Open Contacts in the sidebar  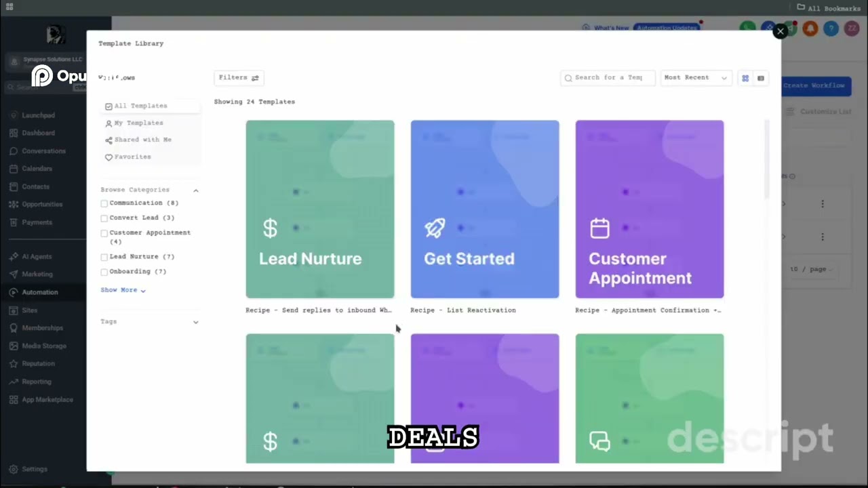click(x=35, y=186)
